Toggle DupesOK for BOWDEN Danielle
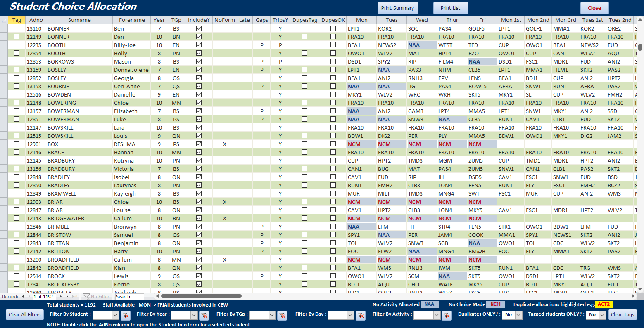The width and height of the screenshot is (644, 328). coord(333,94)
